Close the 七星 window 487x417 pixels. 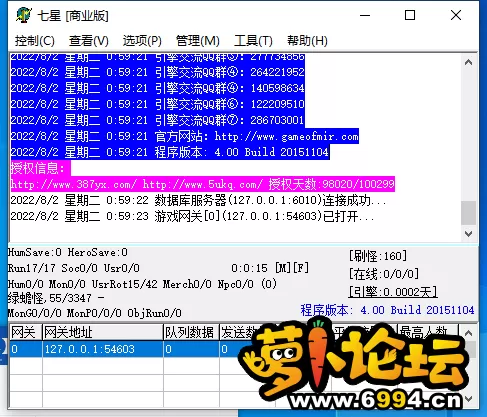[456, 15]
